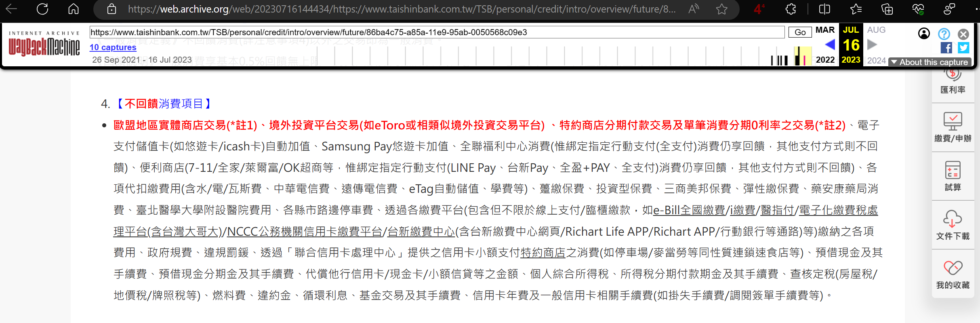
Task: Open the 特約商店 link
Action: point(543,253)
